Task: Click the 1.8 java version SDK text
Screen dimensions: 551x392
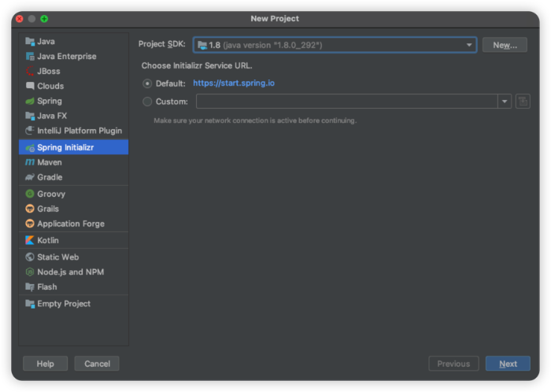Action: [265, 45]
